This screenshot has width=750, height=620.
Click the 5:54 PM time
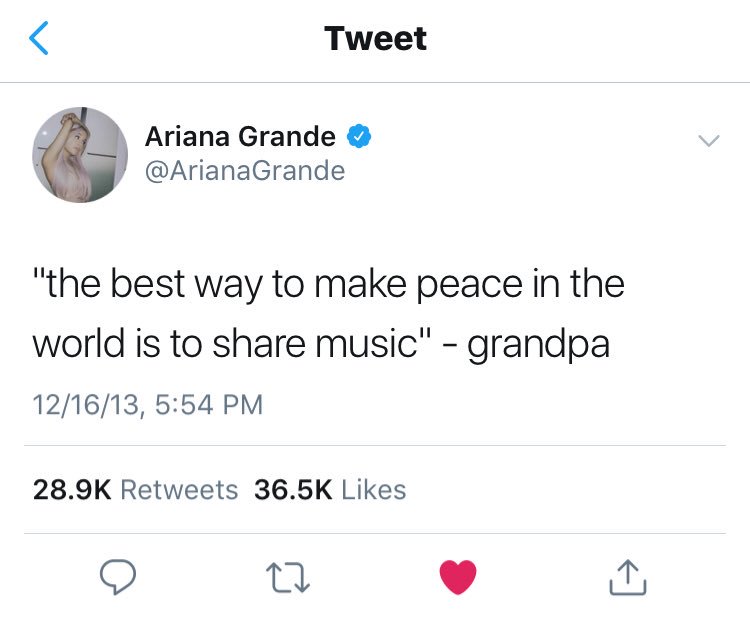(x=209, y=405)
